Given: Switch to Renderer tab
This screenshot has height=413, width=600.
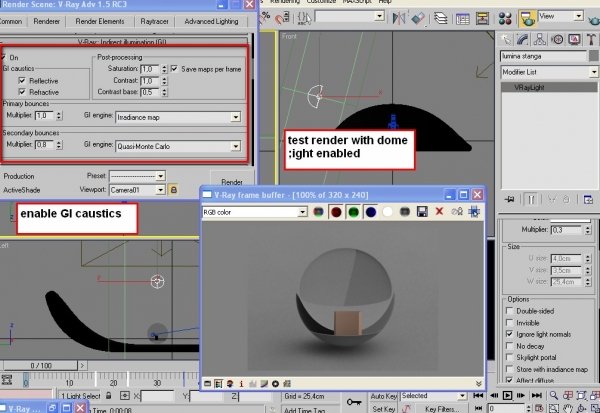Looking at the screenshot, I should 46,21.
